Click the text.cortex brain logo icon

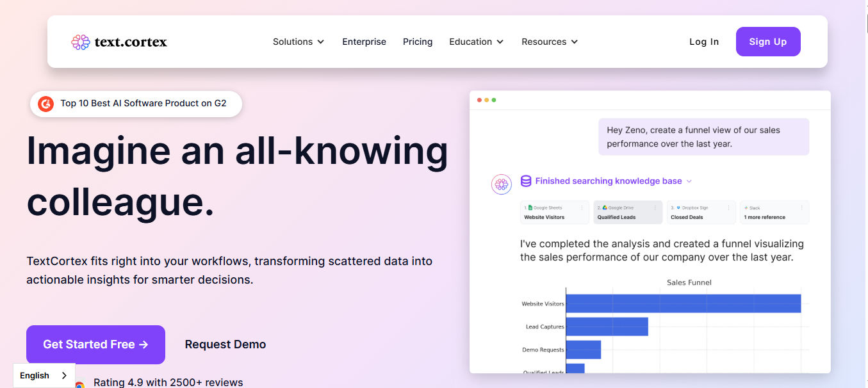[x=80, y=42]
